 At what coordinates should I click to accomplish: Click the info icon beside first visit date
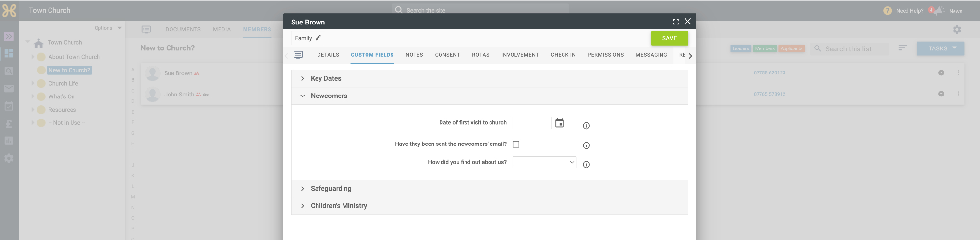pyautogui.click(x=586, y=126)
